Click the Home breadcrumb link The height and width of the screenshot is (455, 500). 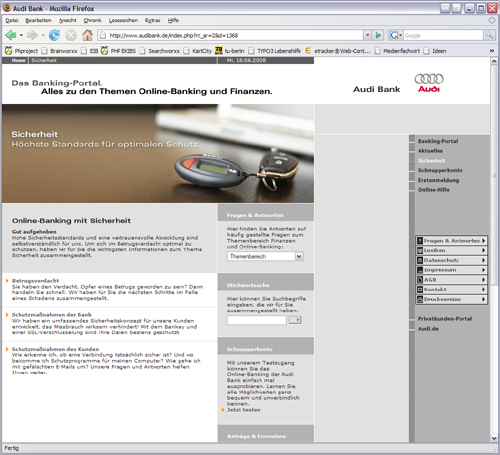[19, 60]
